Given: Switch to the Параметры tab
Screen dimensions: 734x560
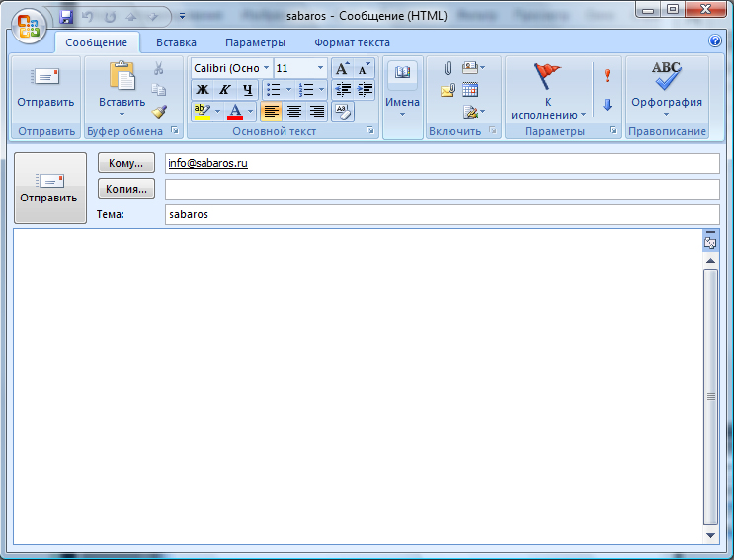Looking at the screenshot, I should coord(255,42).
